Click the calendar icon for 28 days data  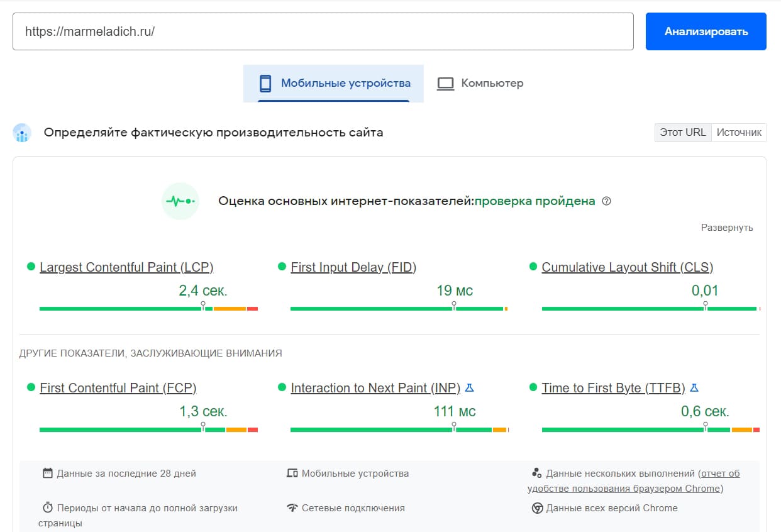(47, 474)
